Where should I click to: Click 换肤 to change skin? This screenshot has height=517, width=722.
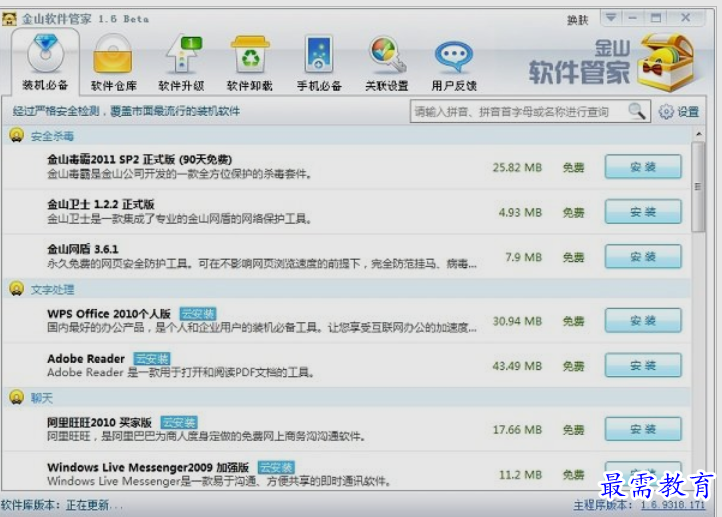pos(577,20)
